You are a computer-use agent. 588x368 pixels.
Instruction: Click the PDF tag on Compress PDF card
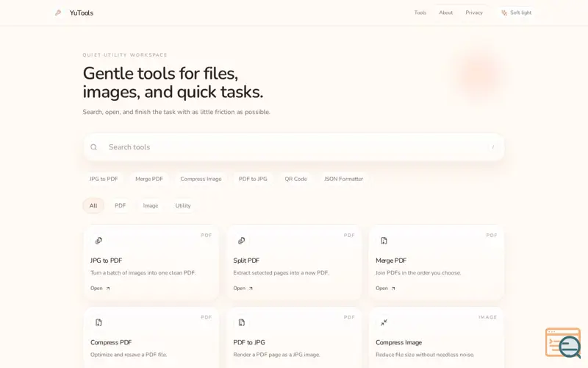tap(207, 317)
